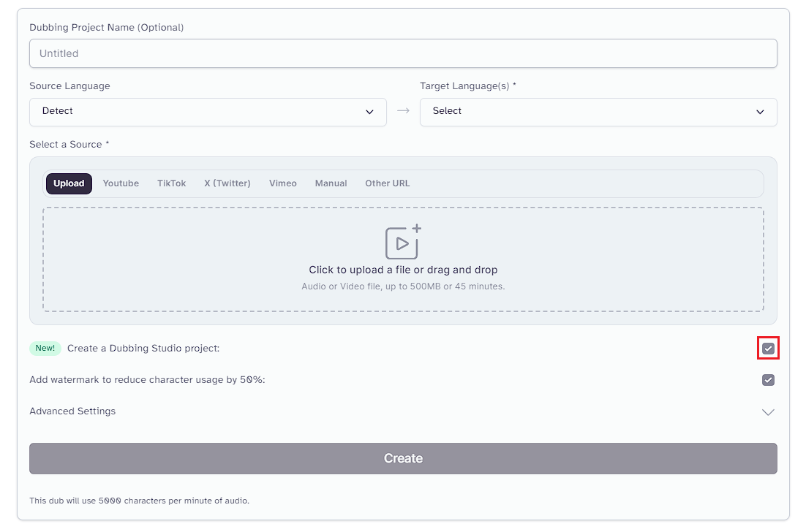Click the video upload icon
This screenshot has width=806, height=532.
point(404,242)
